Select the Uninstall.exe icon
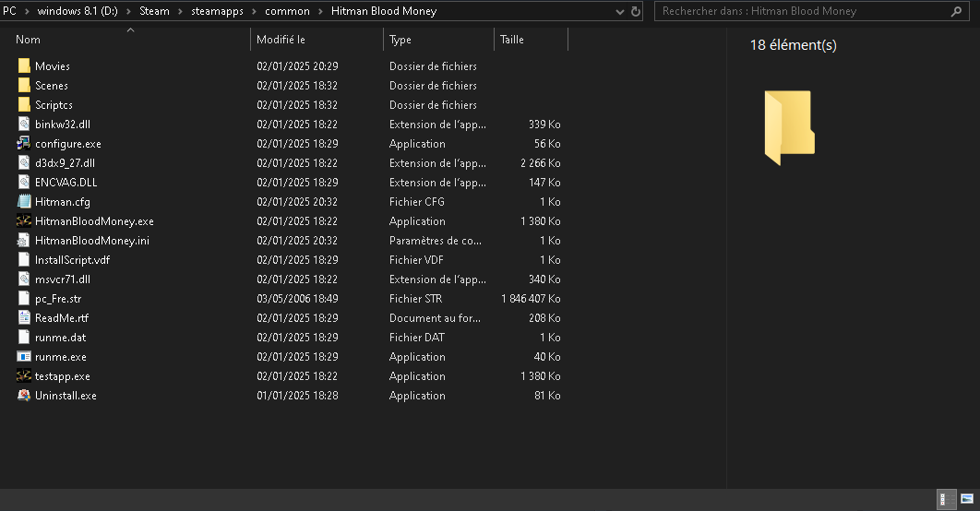The image size is (980, 511). (x=24, y=396)
